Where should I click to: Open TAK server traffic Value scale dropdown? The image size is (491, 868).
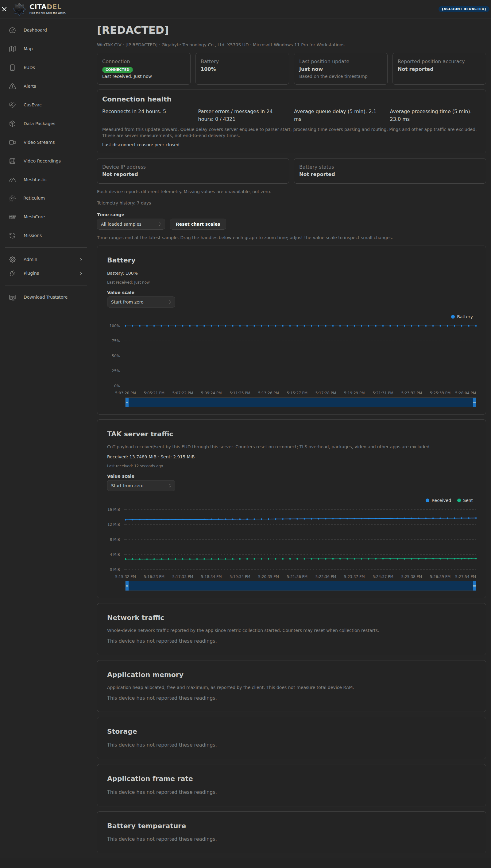(x=141, y=486)
